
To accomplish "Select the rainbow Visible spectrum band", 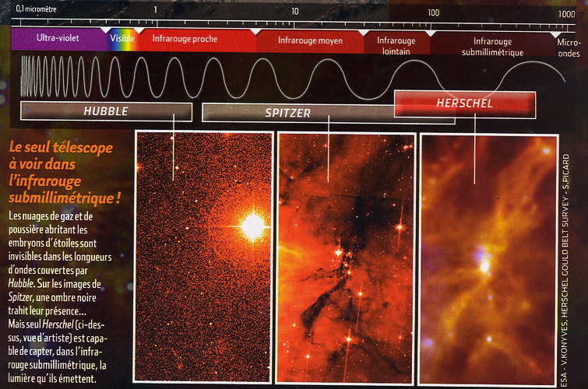I will click(122, 39).
